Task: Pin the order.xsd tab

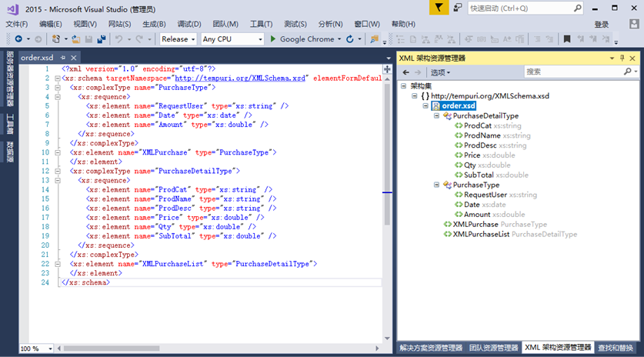Action: (63, 58)
